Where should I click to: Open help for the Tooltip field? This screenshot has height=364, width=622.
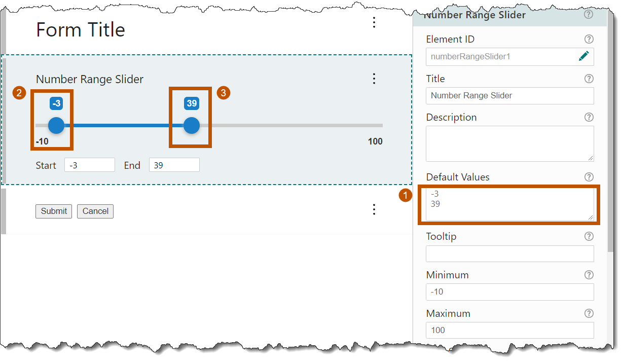589,236
